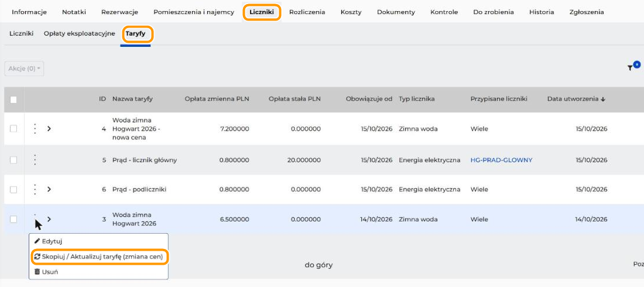Expand row Woda zimna Hogwart 2026 - nowa cena
Image resolution: width=644 pixels, height=287 pixels.
pyautogui.click(x=49, y=129)
